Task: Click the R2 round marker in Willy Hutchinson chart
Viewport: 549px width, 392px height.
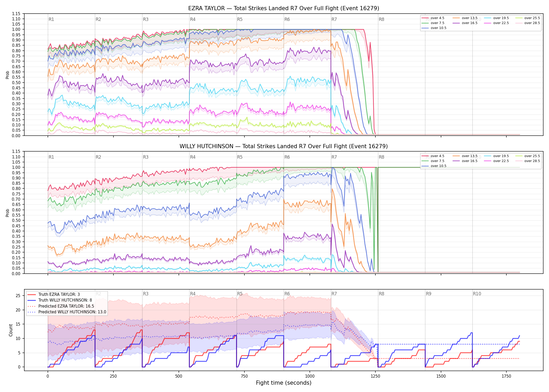Action: pos(98,157)
